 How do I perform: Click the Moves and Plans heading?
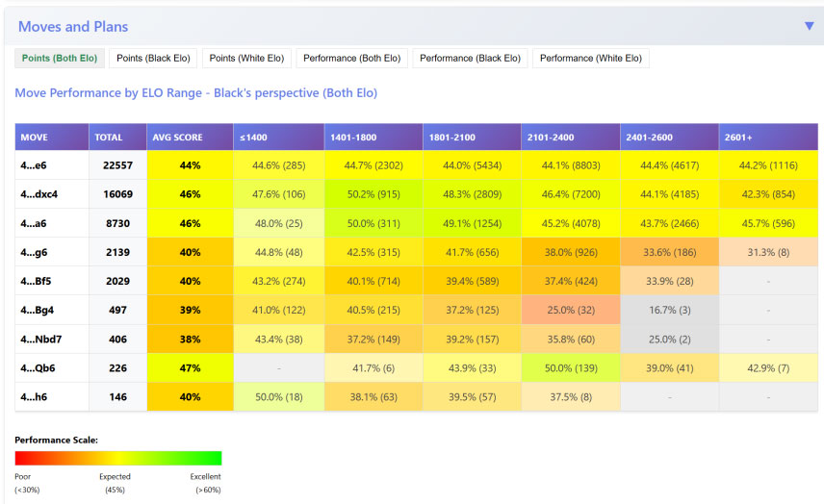(x=73, y=27)
